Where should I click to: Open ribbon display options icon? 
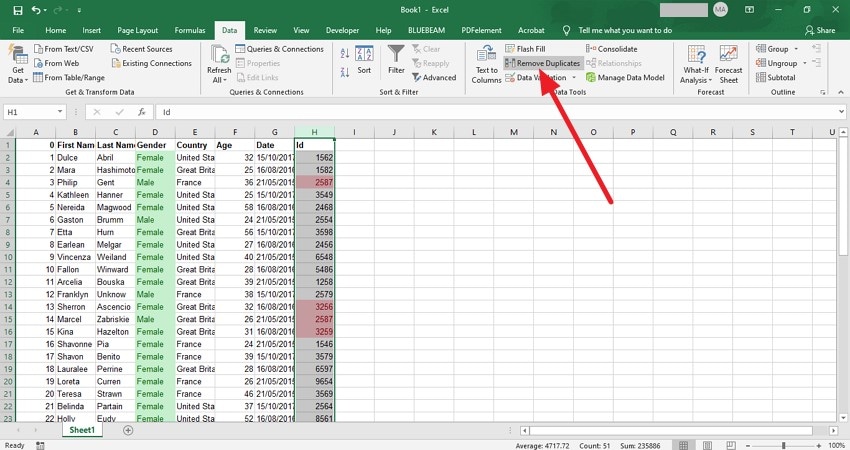[x=749, y=10]
